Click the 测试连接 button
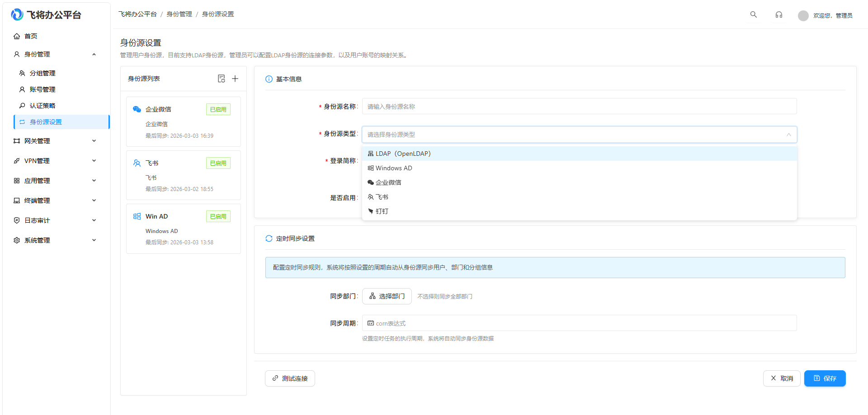The height and width of the screenshot is (415, 868). (289, 378)
